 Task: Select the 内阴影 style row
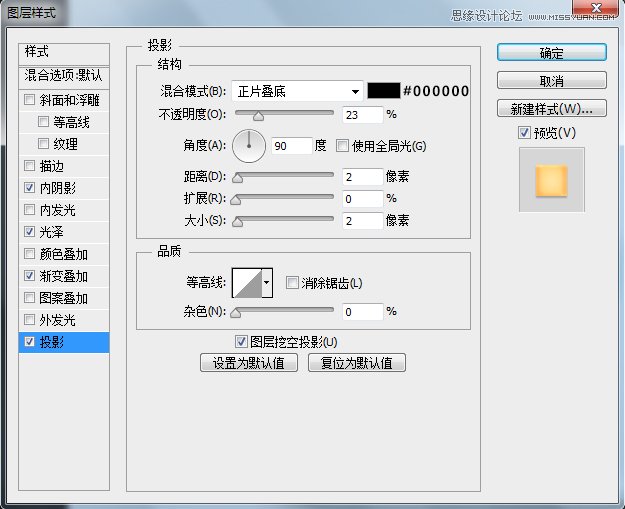click(x=64, y=188)
